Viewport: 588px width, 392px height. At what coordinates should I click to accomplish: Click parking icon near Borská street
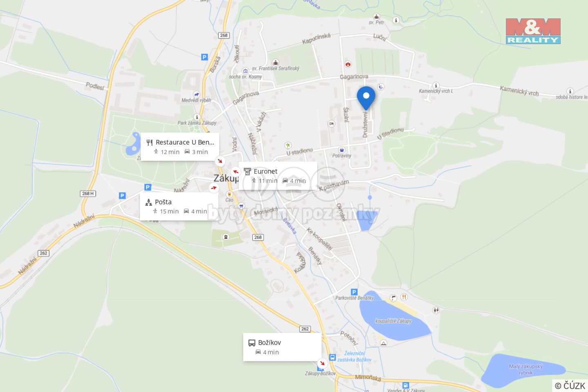tap(205, 57)
